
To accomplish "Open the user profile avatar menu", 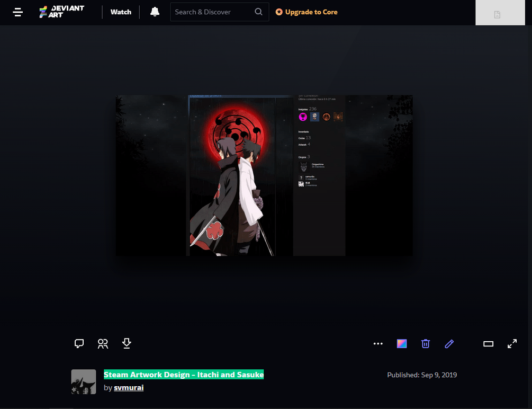I will (x=500, y=13).
